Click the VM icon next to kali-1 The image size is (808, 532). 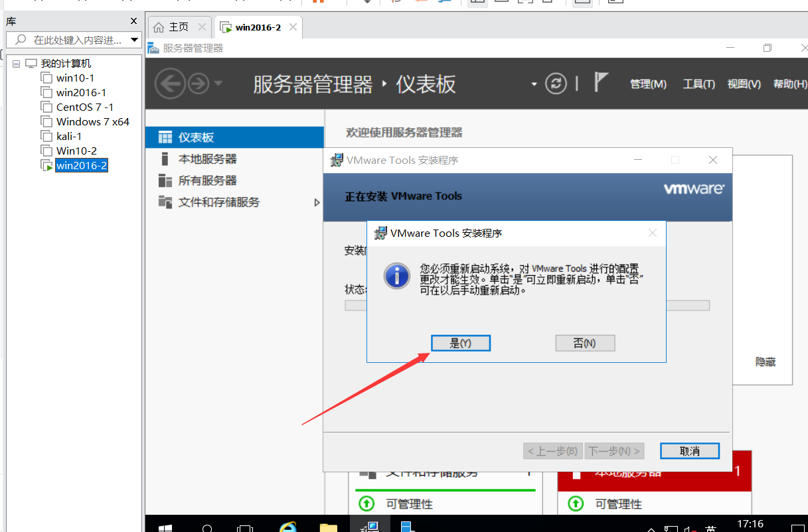46,136
